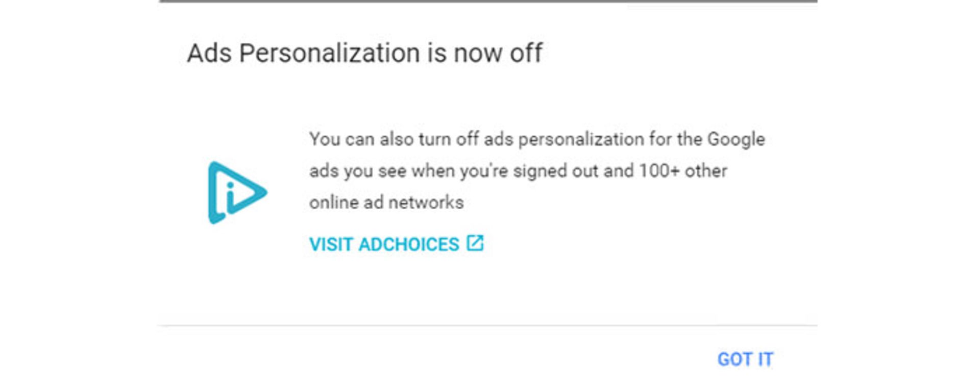Click the 'Ads Personalization is now off' heading
980x392 pixels.
click(x=364, y=53)
